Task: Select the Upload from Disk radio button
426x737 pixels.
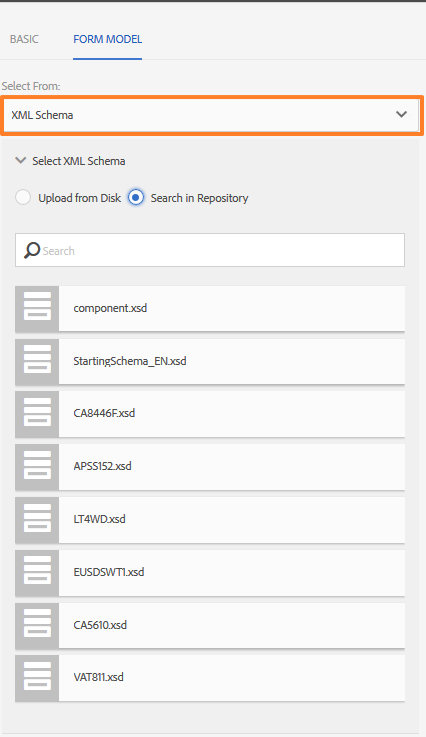Action: point(23,198)
